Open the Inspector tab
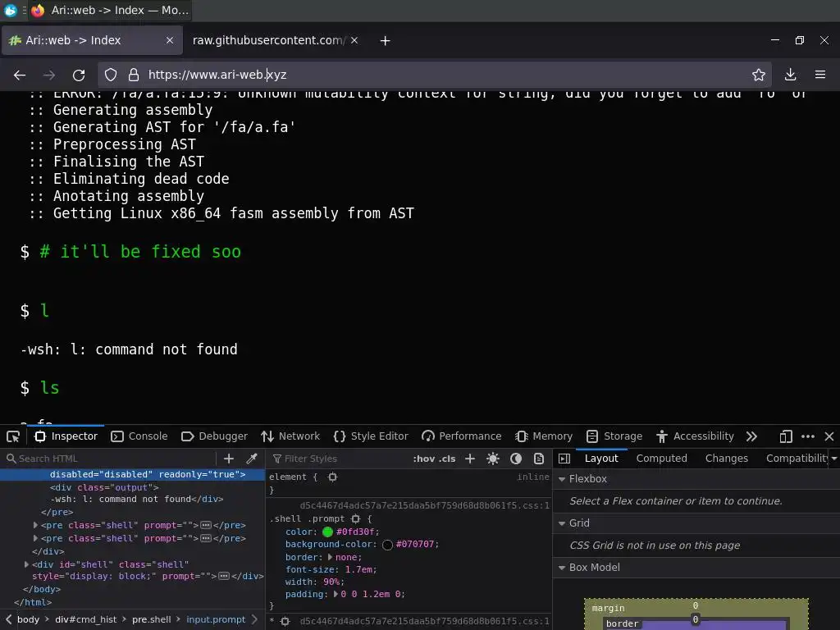The width and height of the screenshot is (840, 630). point(66,436)
